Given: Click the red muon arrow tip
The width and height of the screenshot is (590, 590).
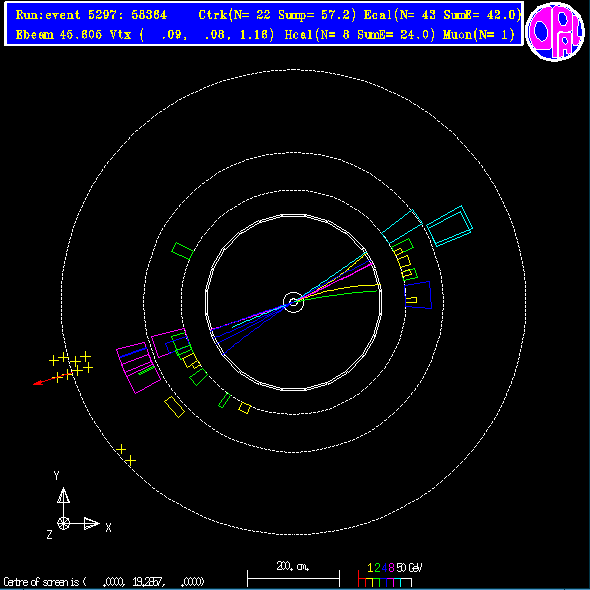Looking at the screenshot, I should pos(35,384).
